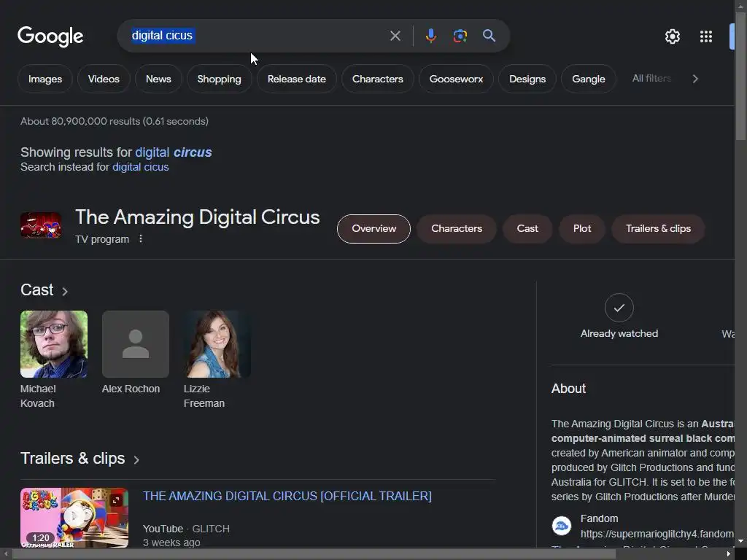Select the Cast tab
The width and height of the screenshot is (747, 560).
click(x=527, y=228)
